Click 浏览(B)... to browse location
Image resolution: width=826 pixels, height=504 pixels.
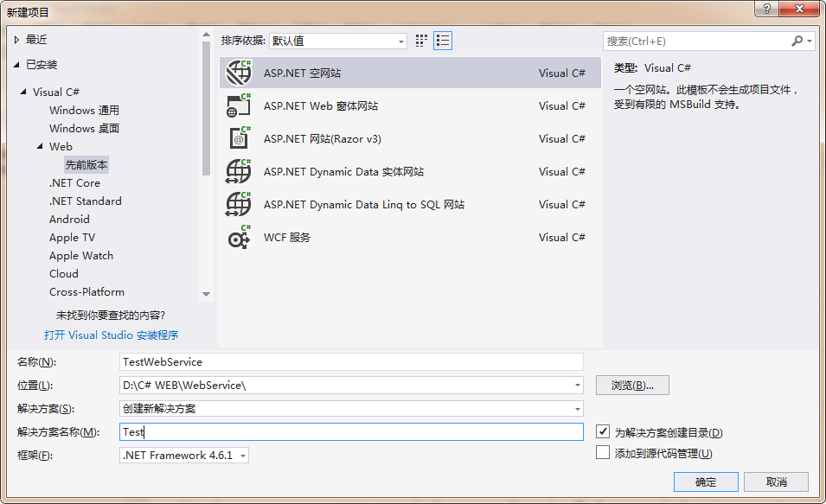pos(632,385)
